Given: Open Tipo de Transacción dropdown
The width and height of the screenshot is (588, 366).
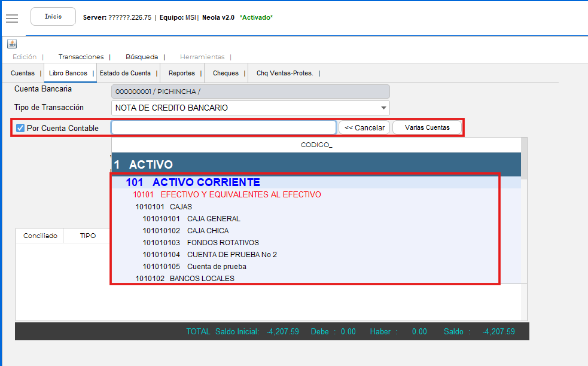Looking at the screenshot, I should point(383,108).
